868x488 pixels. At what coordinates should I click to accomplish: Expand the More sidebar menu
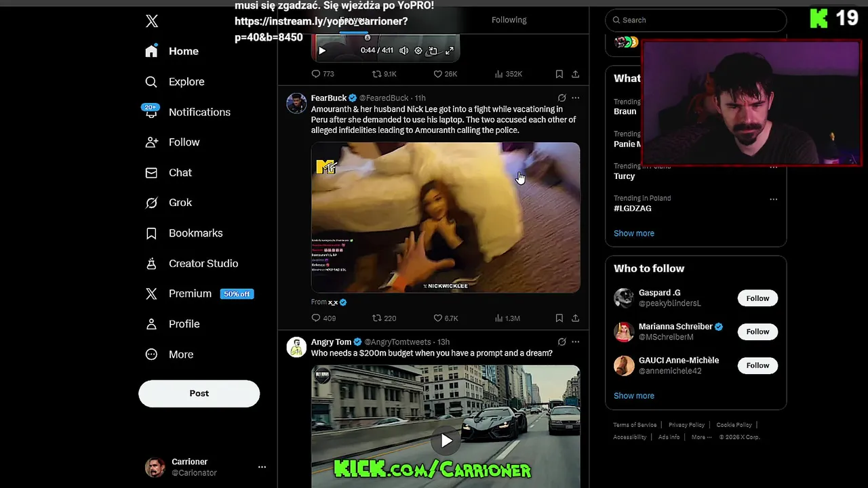(170, 354)
